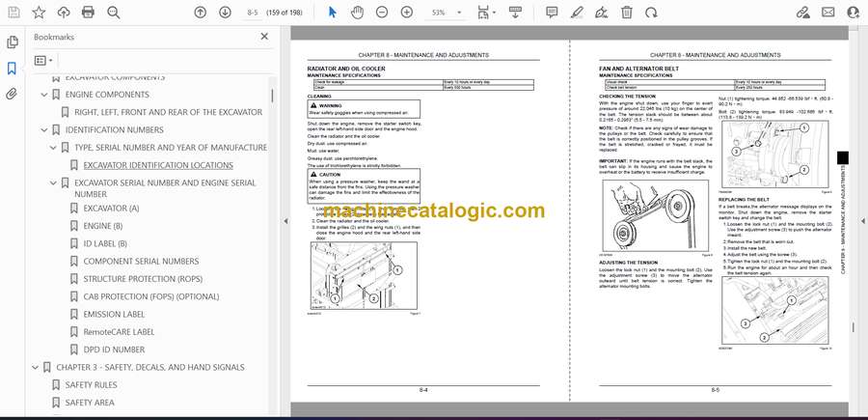Rotate the page view

[652, 13]
